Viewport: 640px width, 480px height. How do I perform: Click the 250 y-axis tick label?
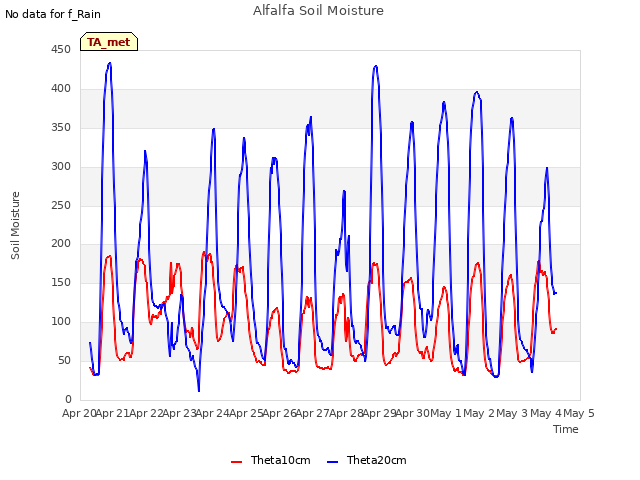(x=61, y=205)
